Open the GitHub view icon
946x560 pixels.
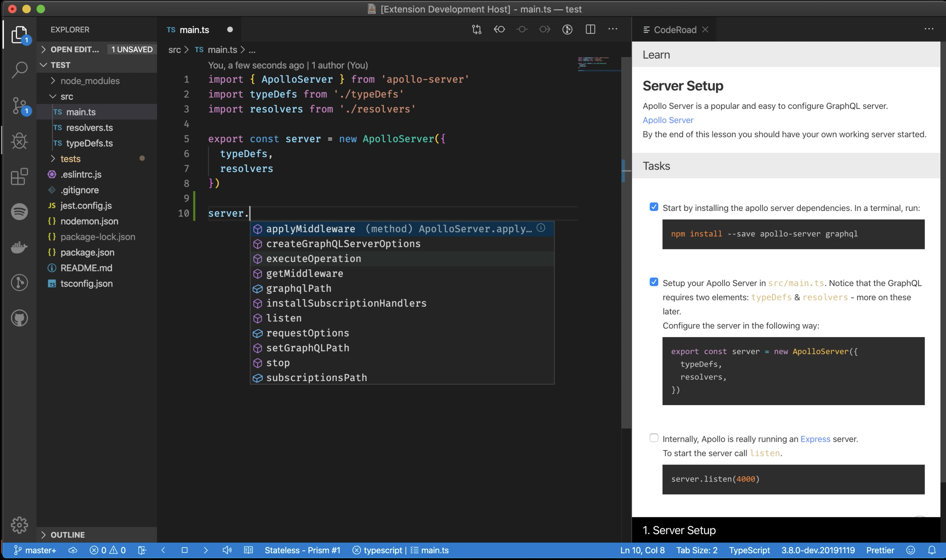click(x=19, y=318)
